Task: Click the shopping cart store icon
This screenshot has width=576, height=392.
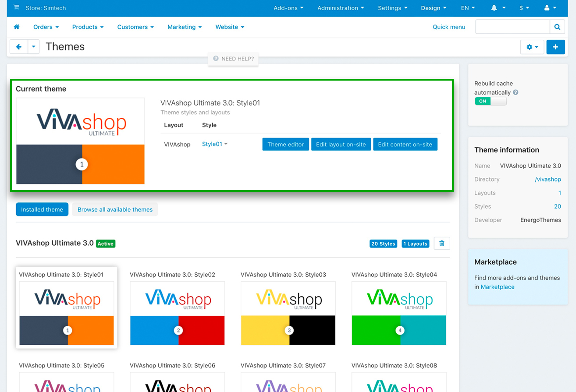Action: coord(17,7)
